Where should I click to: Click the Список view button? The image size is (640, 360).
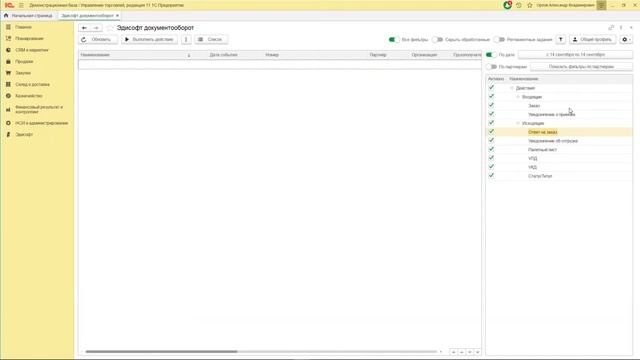pos(211,40)
